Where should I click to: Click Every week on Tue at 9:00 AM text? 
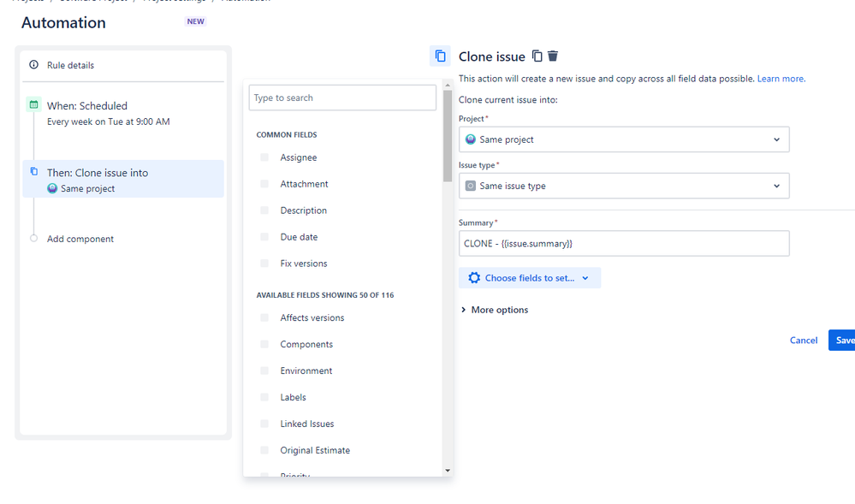[x=109, y=122]
